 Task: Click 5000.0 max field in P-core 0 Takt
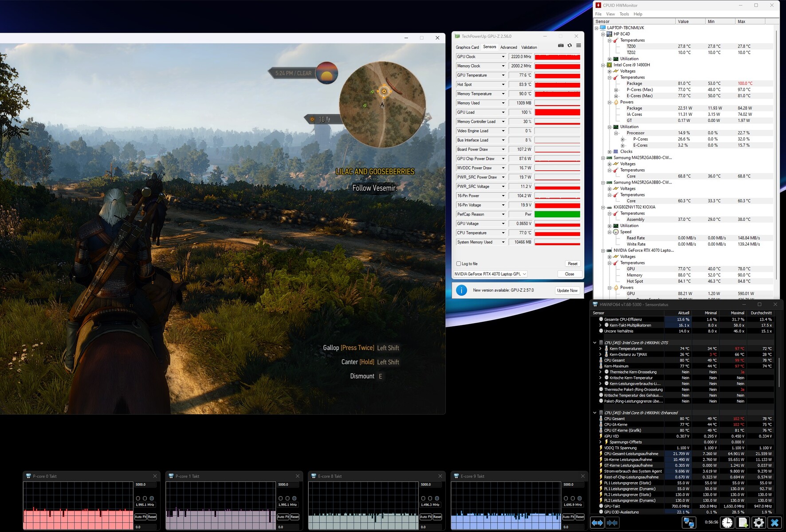[x=145, y=485]
